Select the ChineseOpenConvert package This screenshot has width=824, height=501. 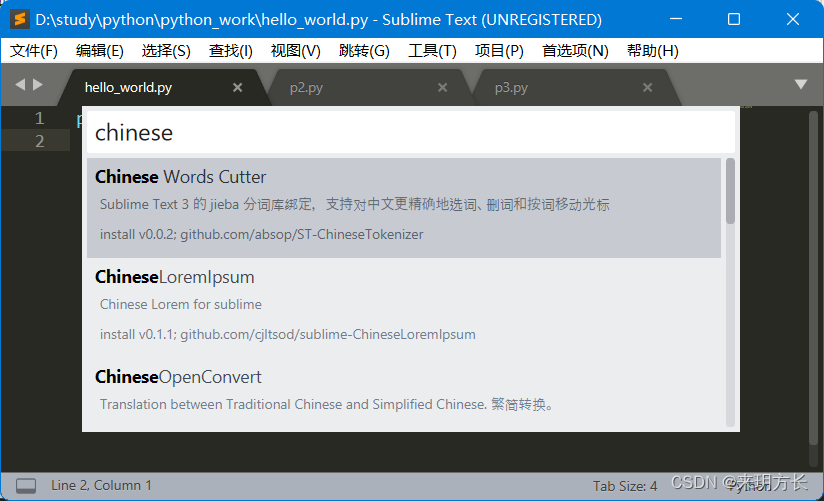pyautogui.click(x=404, y=395)
